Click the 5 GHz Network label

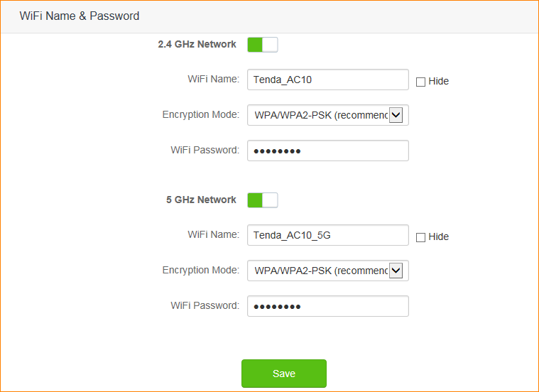(x=201, y=200)
